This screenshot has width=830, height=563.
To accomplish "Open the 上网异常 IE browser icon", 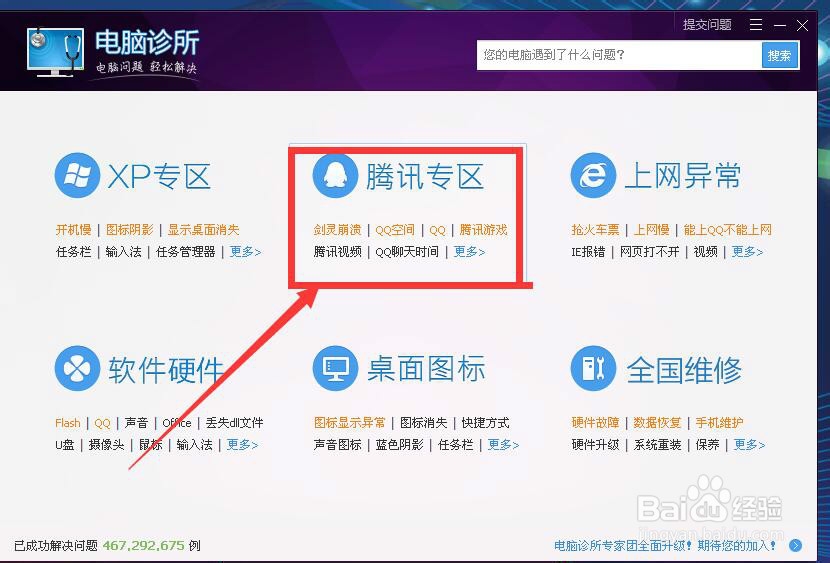I will [593, 176].
